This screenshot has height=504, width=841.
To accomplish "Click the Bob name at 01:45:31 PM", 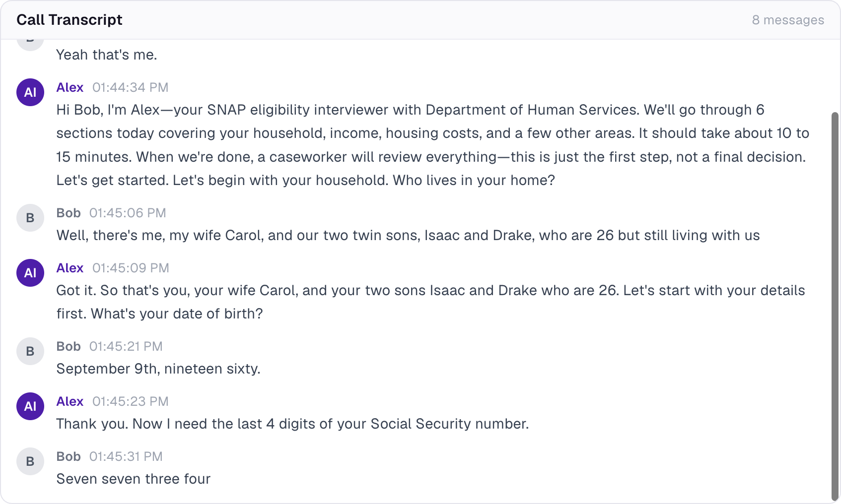I will pyautogui.click(x=69, y=456).
